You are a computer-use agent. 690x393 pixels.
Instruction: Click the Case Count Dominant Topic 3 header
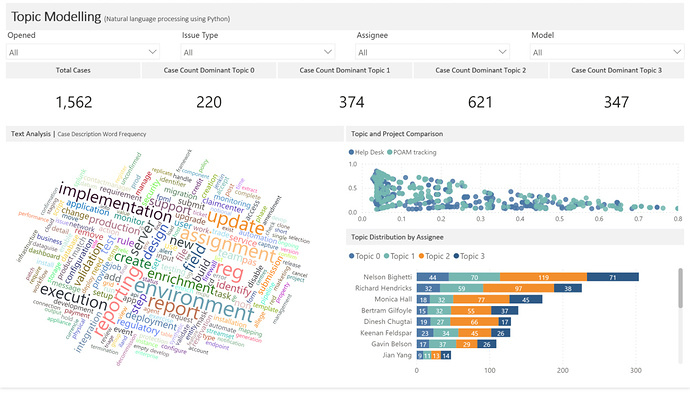tap(617, 70)
